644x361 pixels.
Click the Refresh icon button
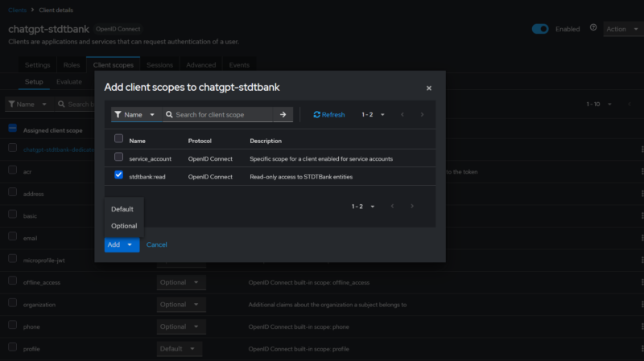(x=329, y=114)
